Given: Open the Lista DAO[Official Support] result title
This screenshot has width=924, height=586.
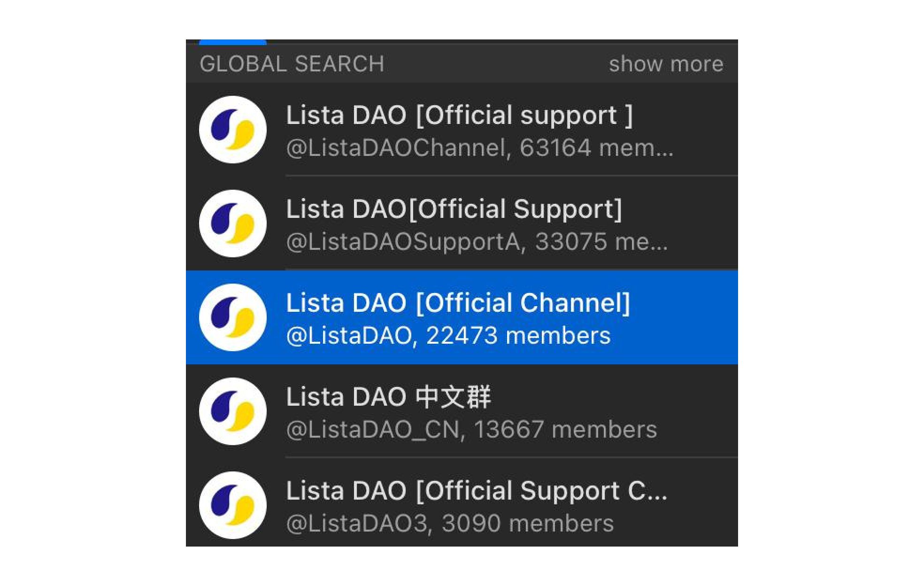Looking at the screenshot, I should 454,209.
